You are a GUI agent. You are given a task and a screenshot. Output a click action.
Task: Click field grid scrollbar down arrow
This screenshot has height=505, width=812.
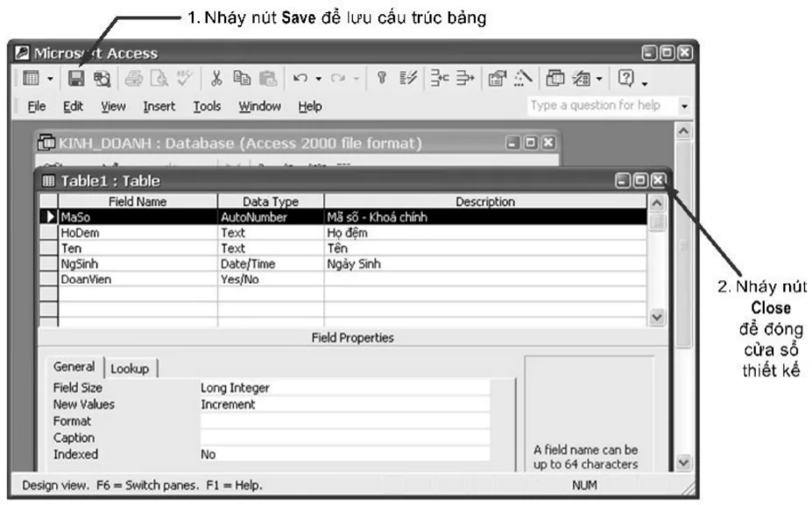tap(657, 317)
